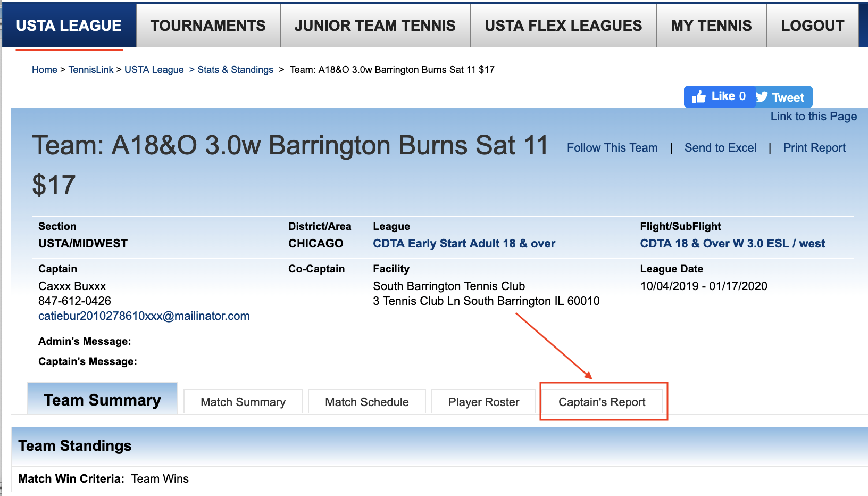This screenshot has height=496, width=868.
Task: Click the captain's email address link
Action: (144, 316)
